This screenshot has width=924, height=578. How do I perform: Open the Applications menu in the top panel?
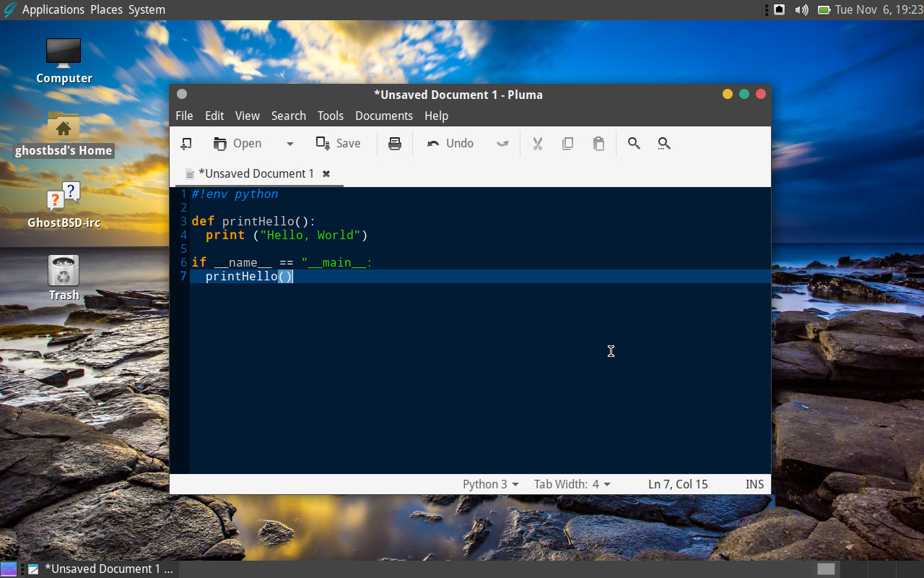point(53,9)
